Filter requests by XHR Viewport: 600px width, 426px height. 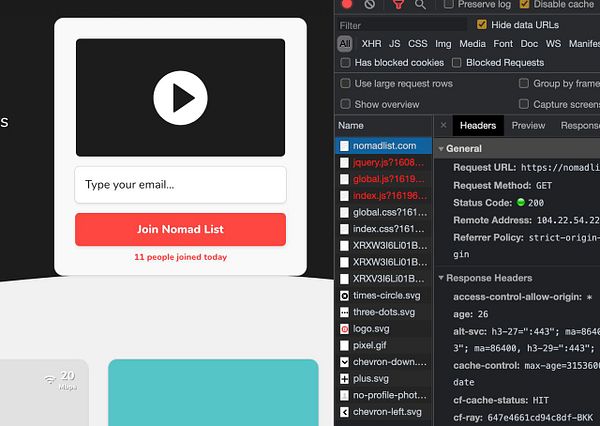tap(372, 44)
